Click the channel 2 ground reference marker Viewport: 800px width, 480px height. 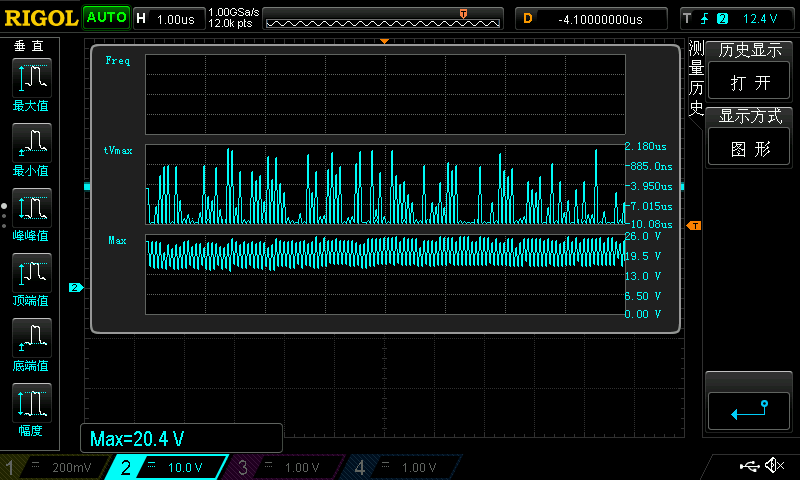76,288
